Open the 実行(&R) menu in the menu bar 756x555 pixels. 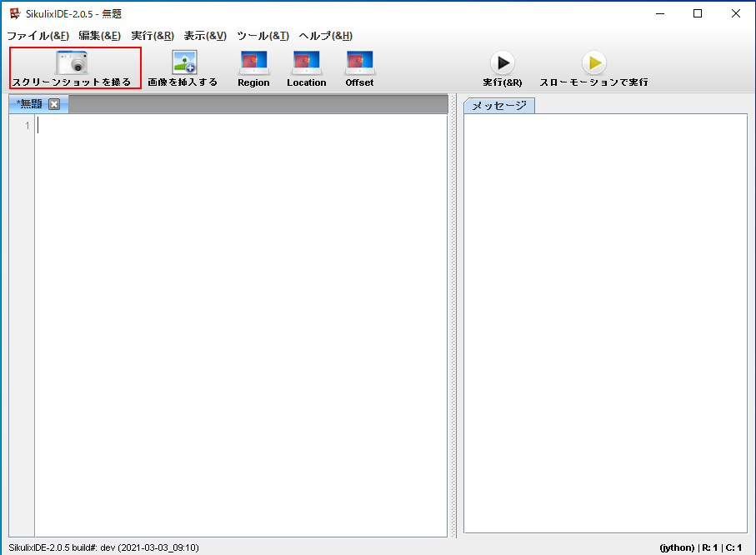coord(153,36)
